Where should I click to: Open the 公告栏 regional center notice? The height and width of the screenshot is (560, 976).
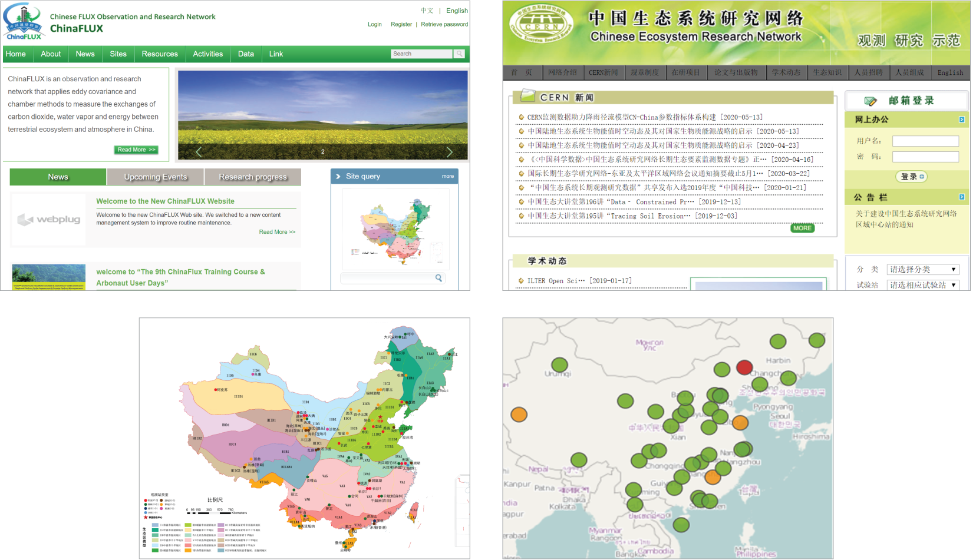pyautogui.click(x=906, y=219)
